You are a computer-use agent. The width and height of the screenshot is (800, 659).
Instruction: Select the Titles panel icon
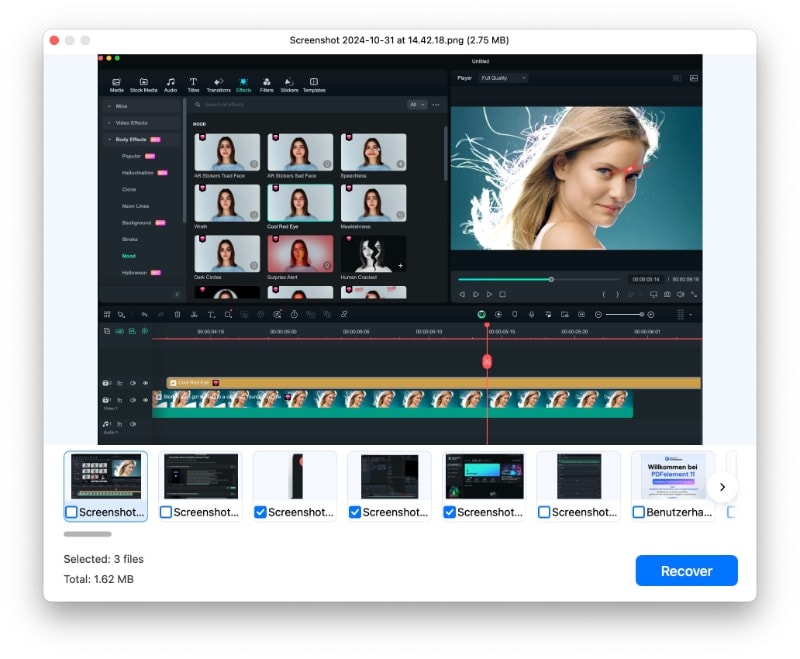(194, 83)
